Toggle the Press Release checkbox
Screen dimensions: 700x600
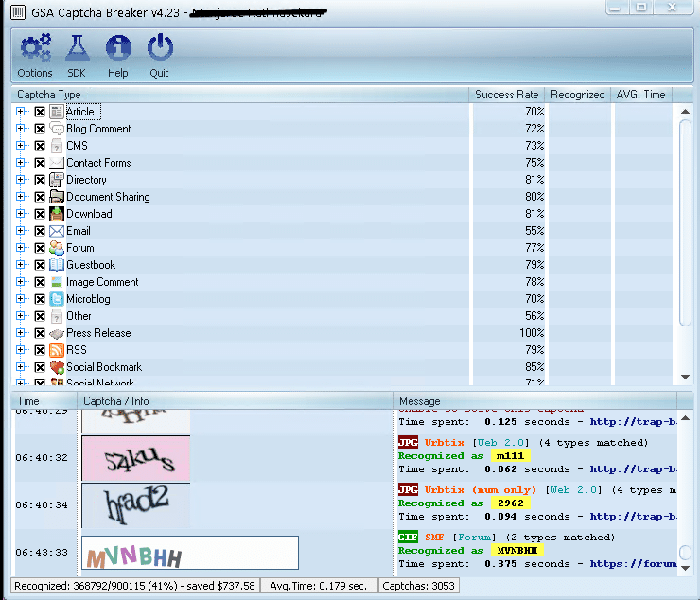pos(40,333)
